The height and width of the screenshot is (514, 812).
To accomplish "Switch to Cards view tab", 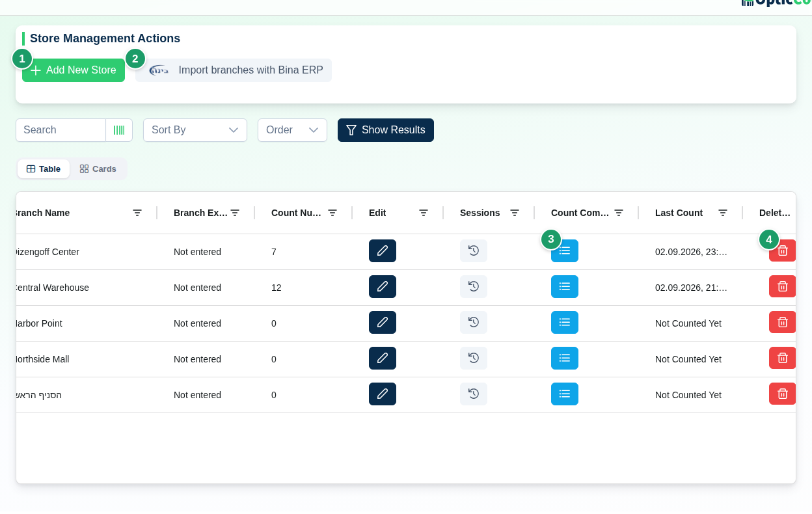I will pos(98,169).
